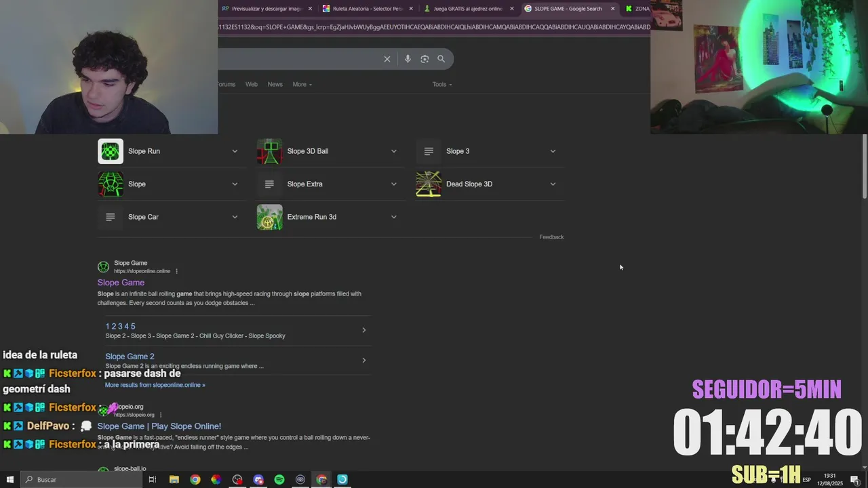
Task: Open the first Chrome taskbar icon
Action: [x=195, y=480]
